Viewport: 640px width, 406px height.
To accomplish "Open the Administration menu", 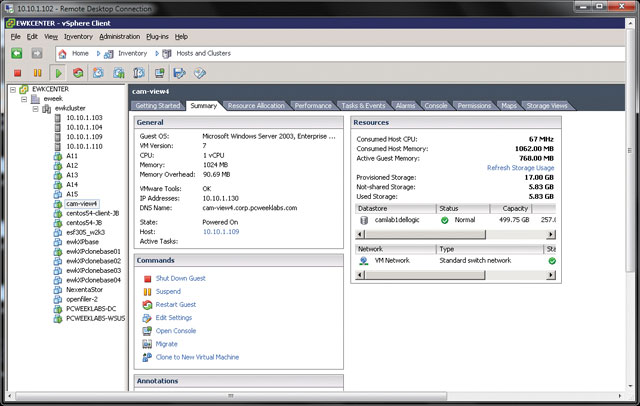I will [x=120, y=37].
